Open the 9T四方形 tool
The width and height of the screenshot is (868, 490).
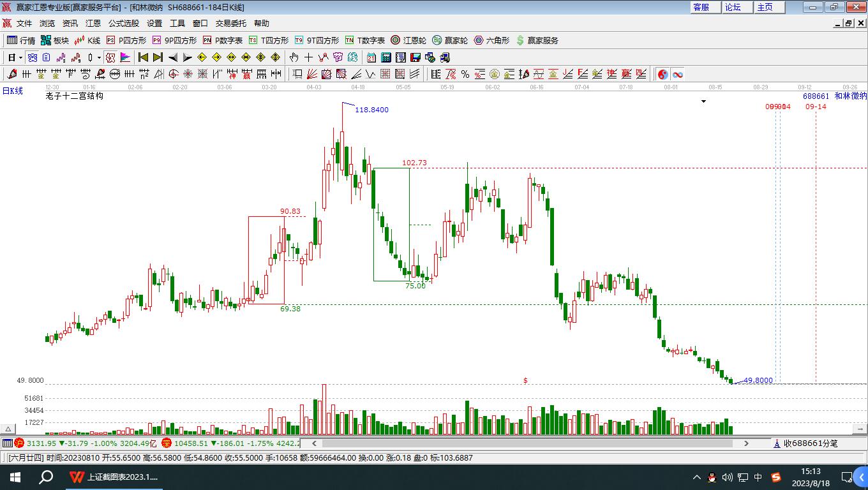tap(317, 40)
